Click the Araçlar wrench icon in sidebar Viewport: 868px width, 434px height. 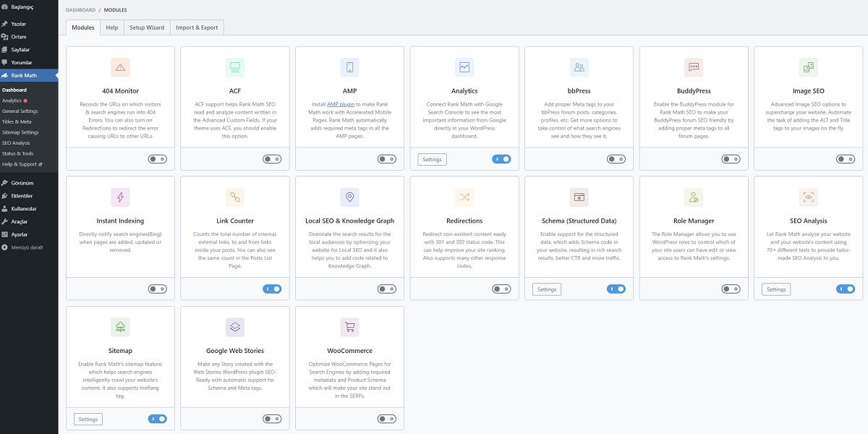pyautogui.click(x=5, y=221)
